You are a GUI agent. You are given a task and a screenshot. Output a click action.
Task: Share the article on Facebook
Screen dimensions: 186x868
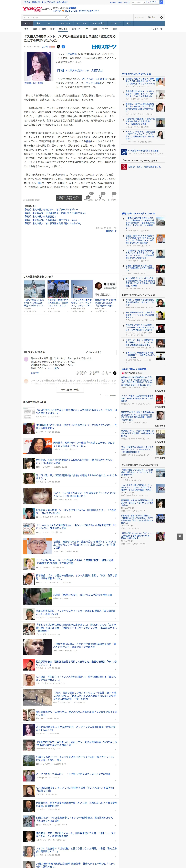63,47
